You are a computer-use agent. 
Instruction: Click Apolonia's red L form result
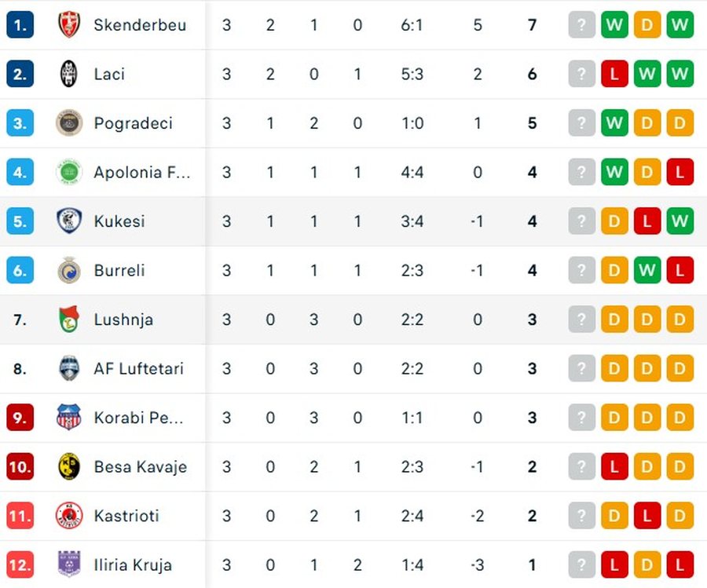point(680,172)
